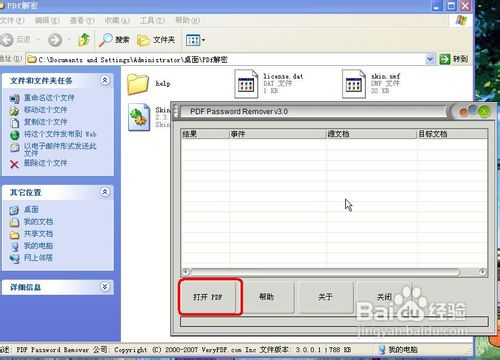Image resolution: width=500 pixels, height=360 pixels.
Task: Select the Skin file icon with gear
Action: (139, 117)
